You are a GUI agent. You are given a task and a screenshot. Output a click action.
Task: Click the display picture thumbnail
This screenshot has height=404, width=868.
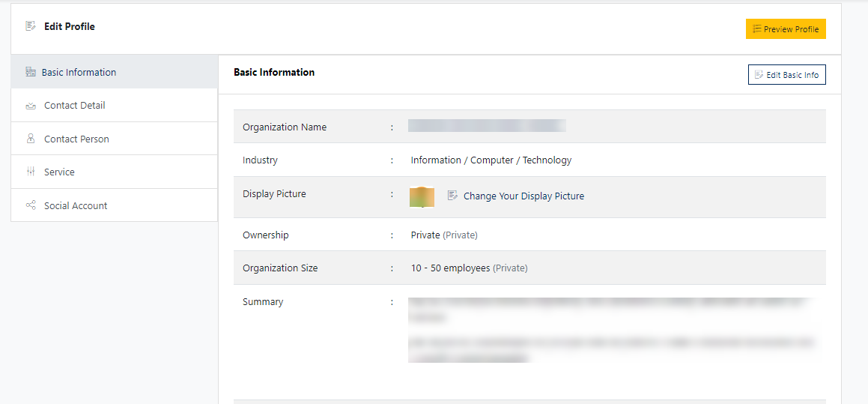422,196
